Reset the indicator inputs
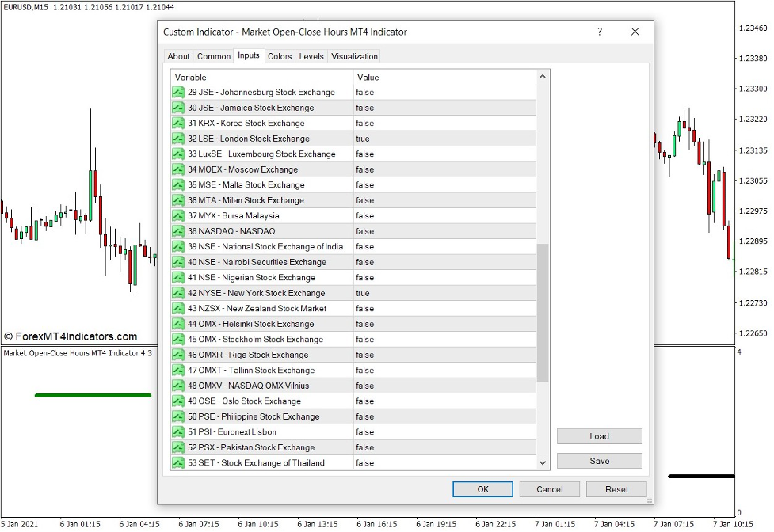Screen dimensions: 774x532 (616, 489)
